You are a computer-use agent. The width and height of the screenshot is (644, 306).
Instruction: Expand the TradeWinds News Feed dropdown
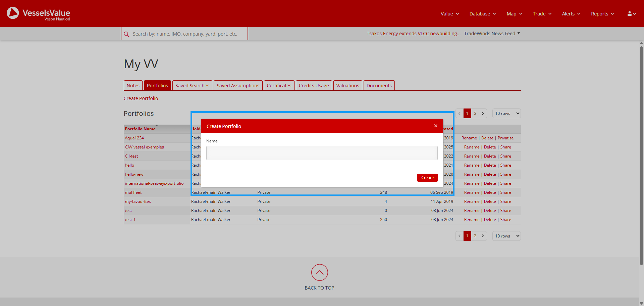492,34
